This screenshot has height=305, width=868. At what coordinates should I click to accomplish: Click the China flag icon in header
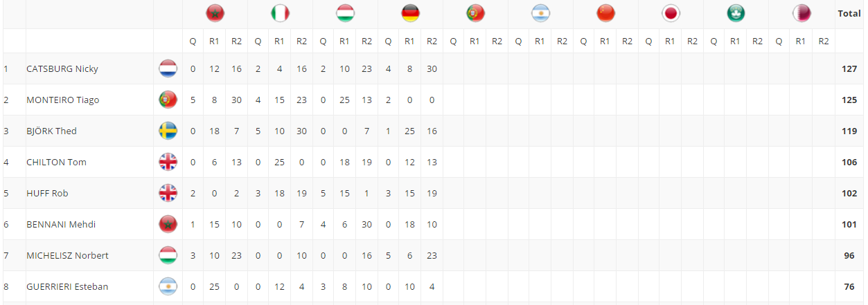(605, 13)
